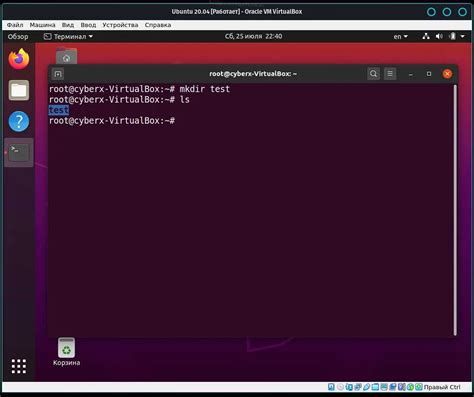This screenshot has height=397, width=474.
Task: Open the Files manager dock icon
Action: pyautogui.click(x=19, y=90)
